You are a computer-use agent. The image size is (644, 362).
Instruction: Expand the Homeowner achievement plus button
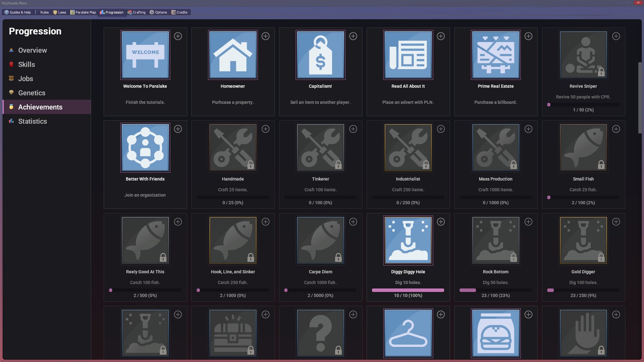(266, 36)
